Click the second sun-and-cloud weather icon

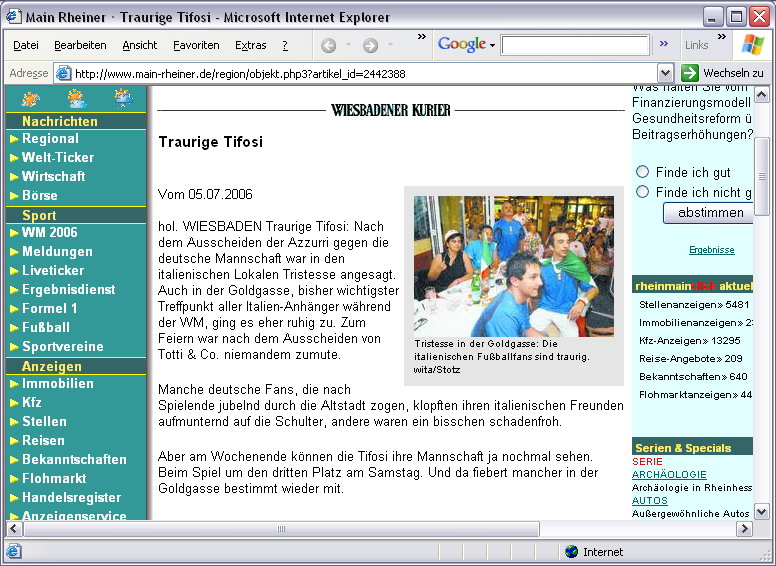pyautogui.click(x=77, y=99)
